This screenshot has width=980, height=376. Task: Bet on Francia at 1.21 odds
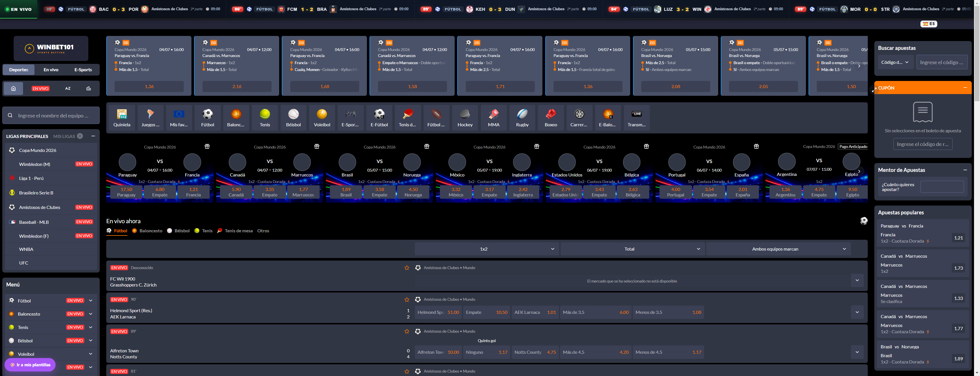(193, 192)
